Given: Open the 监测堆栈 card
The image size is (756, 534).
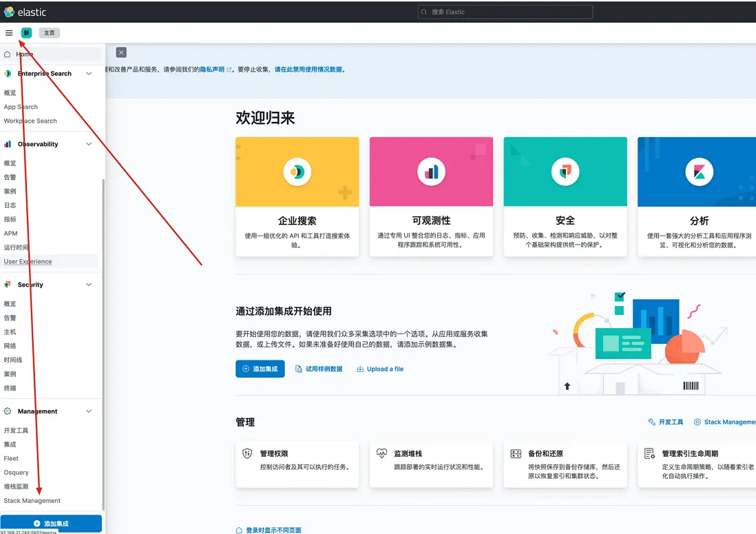Looking at the screenshot, I should point(431,464).
